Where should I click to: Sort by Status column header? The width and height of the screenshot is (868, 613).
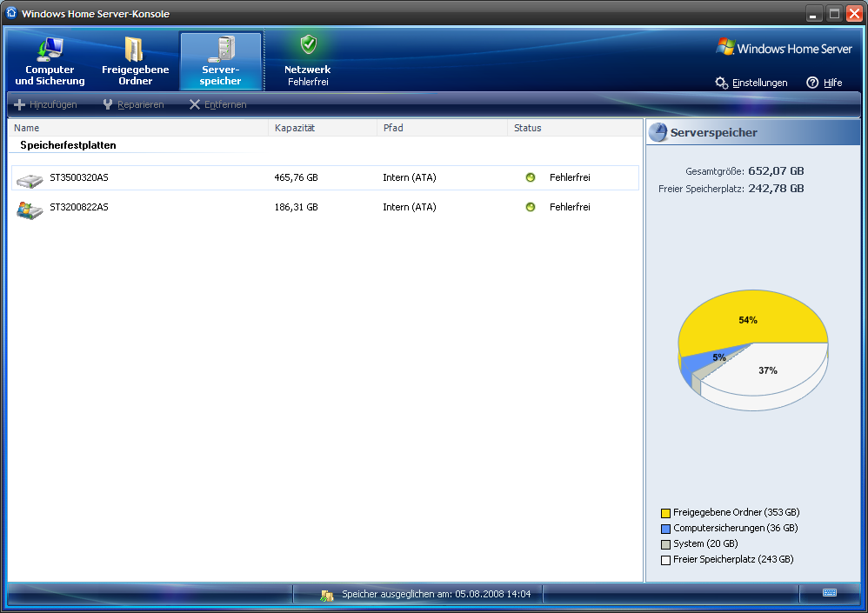575,128
